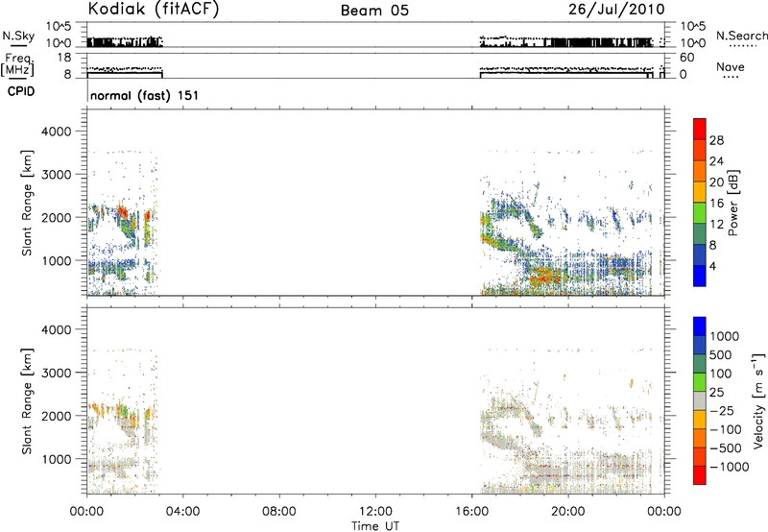Click the 'Velocity [m s⁻¹]' colorbar label
Image resolution: width=768 pixels, height=532 pixels.
pos(757,400)
